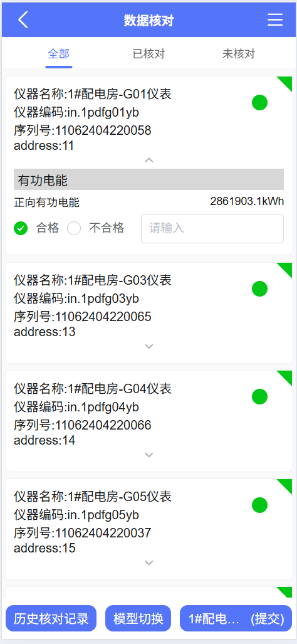Collapse the G01仪表 card details
The width and height of the screenshot is (297, 644).
pyautogui.click(x=149, y=160)
